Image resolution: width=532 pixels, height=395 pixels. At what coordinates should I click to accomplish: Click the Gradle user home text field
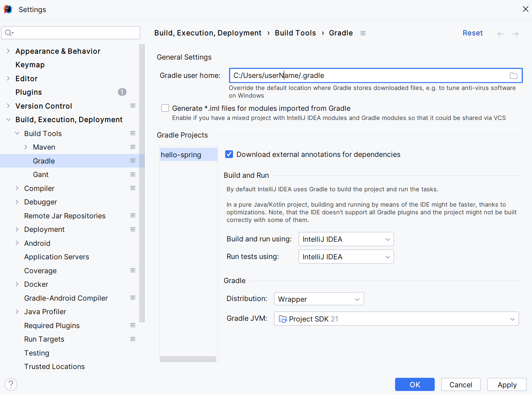[369, 76]
